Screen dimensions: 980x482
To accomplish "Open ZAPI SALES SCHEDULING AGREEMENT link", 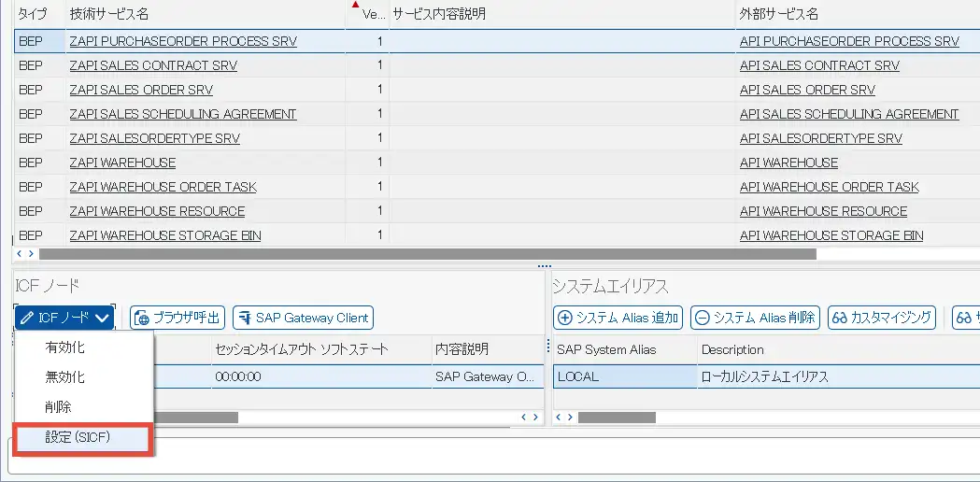I will tap(183, 114).
